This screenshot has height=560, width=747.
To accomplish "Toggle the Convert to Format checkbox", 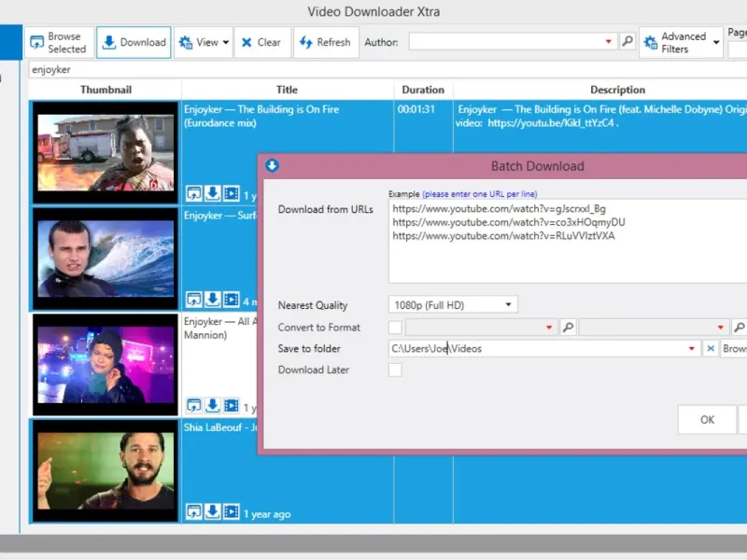I will point(395,328).
